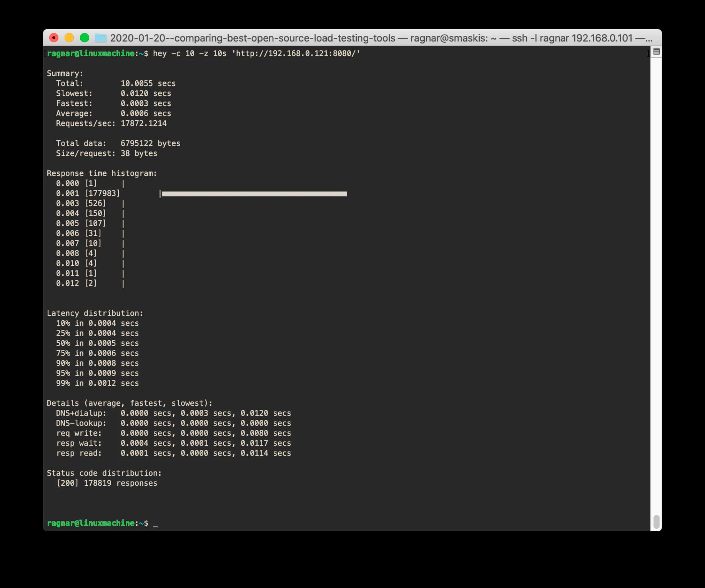Click the hey command URL 'http://192.168.0.121:8080/'
The height and width of the screenshot is (588, 705).
click(296, 53)
